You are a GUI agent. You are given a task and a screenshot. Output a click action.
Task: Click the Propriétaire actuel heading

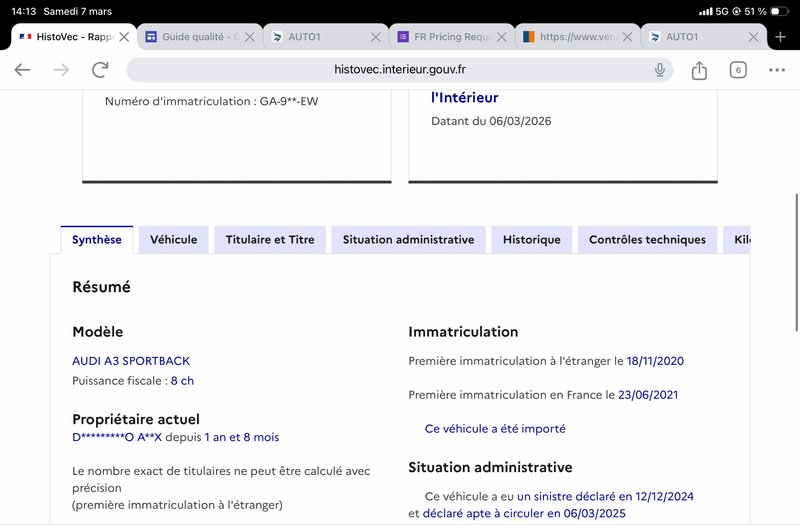136,419
